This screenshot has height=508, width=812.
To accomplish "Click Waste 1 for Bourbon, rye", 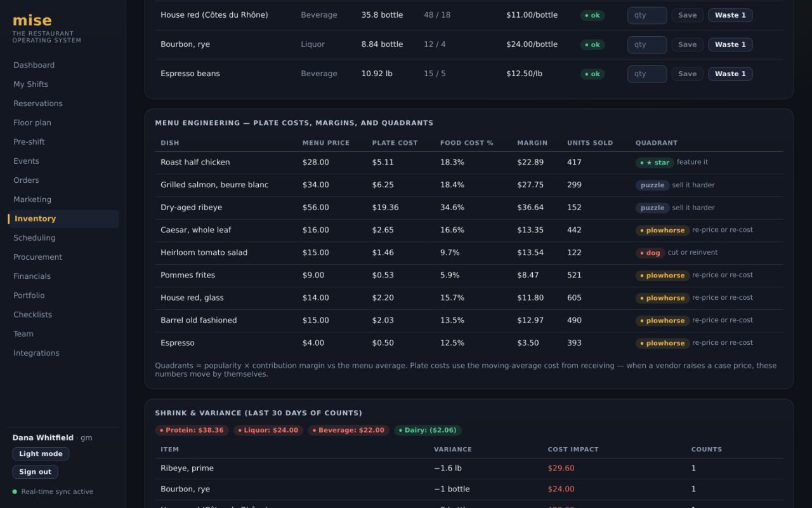I will (730, 44).
